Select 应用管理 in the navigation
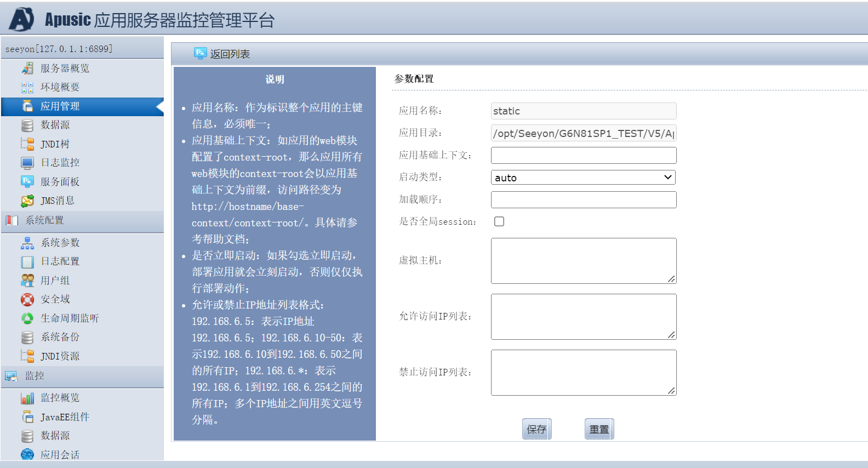The image size is (868, 468). pyautogui.click(x=60, y=106)
